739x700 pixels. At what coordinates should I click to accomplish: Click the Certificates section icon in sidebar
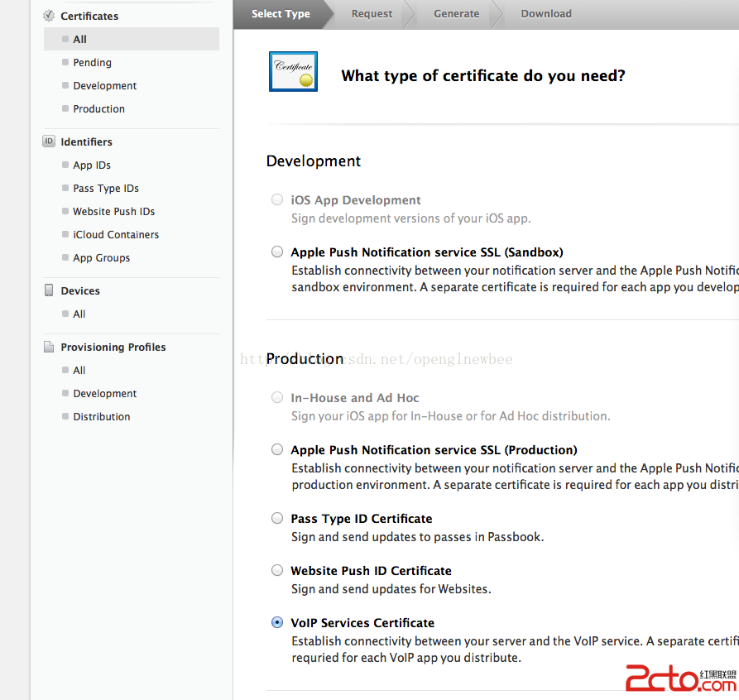(49, 16)
